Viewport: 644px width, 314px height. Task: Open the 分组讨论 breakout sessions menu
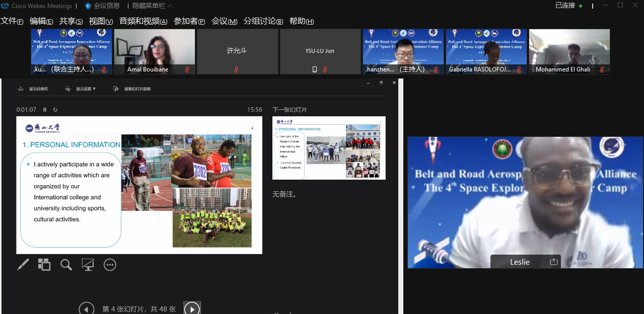coord(263,21)
